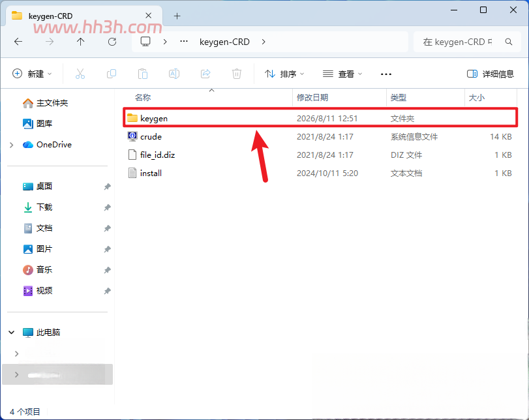This screenshot has height=420, width=529.
Task: Open 音乐 quick access folder
Action: [x=37, y=270]
